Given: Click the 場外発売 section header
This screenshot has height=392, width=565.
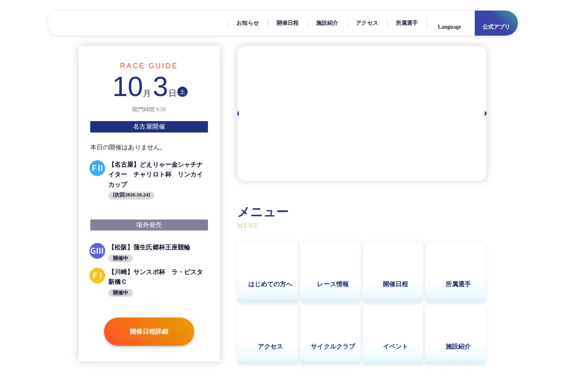Looking at the screenshot, I should (x=149, y=225).
